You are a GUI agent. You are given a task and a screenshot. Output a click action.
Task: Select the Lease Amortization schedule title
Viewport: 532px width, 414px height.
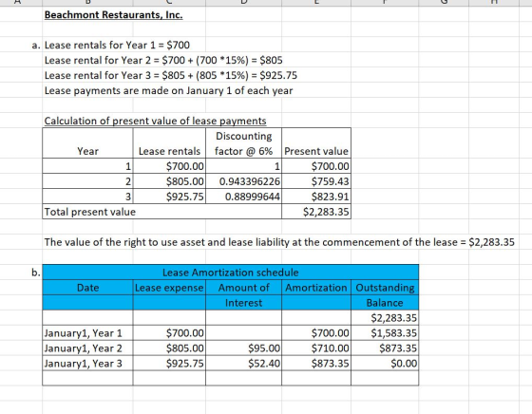pyautogui.click(x=231, y=273)
